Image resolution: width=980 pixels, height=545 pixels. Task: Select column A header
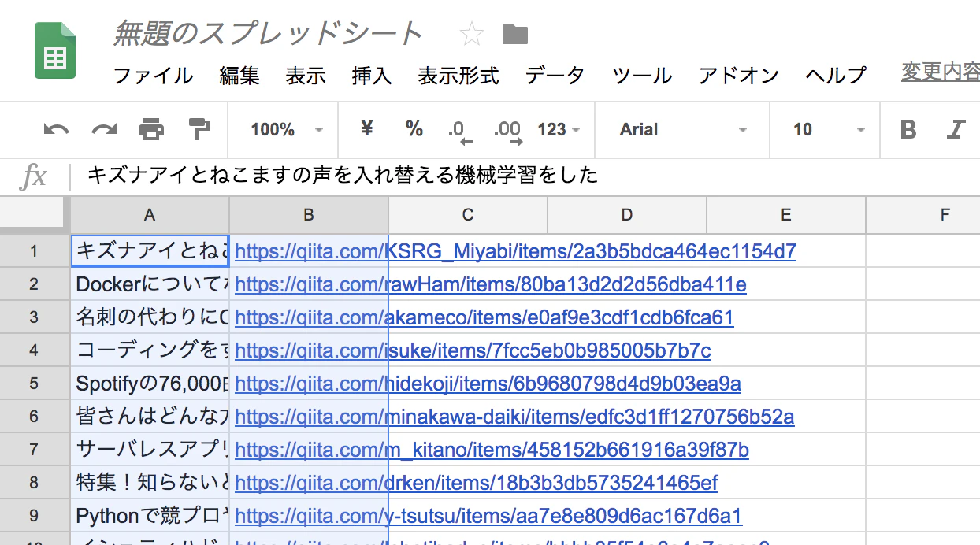pos(150,214)
